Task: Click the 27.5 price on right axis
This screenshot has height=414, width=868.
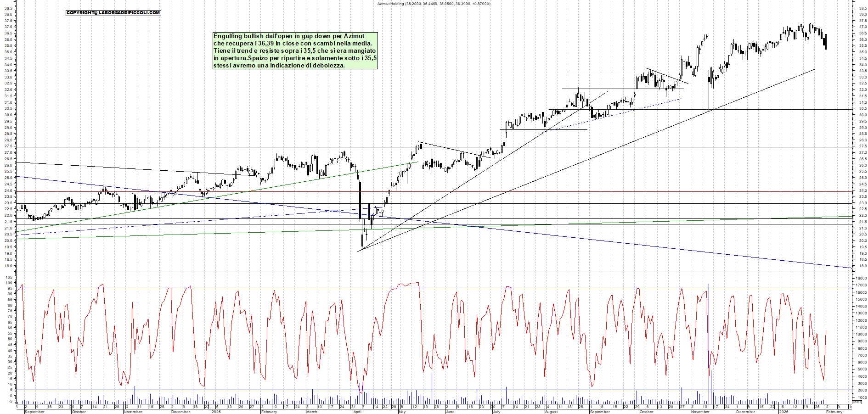Action: tap(862, 146)
